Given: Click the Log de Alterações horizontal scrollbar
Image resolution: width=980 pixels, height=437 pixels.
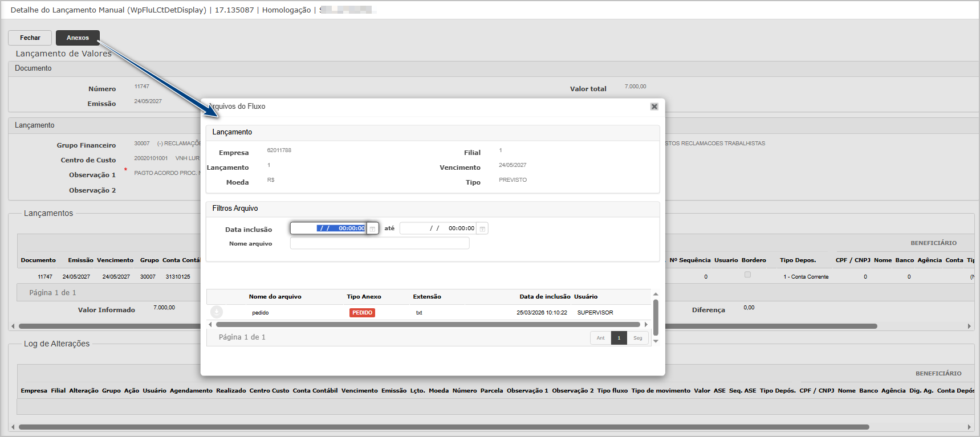Looking at the screenshot, I should (x=444, y=427).
